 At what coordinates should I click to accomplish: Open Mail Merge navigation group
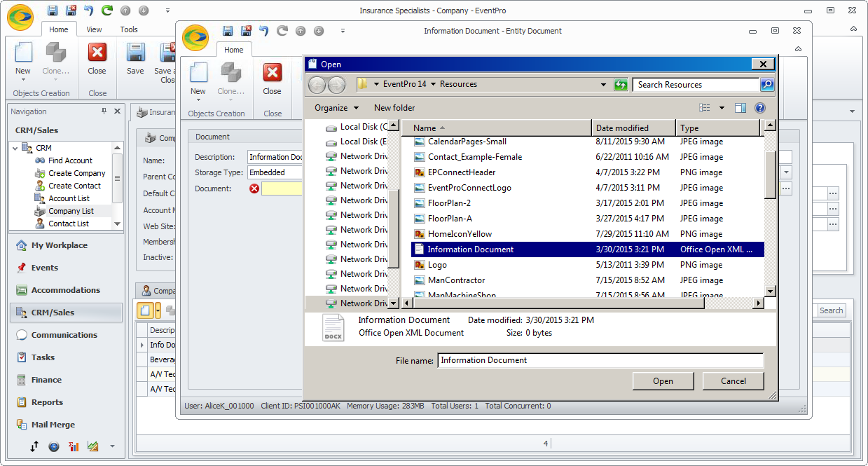tap(66, 425)
